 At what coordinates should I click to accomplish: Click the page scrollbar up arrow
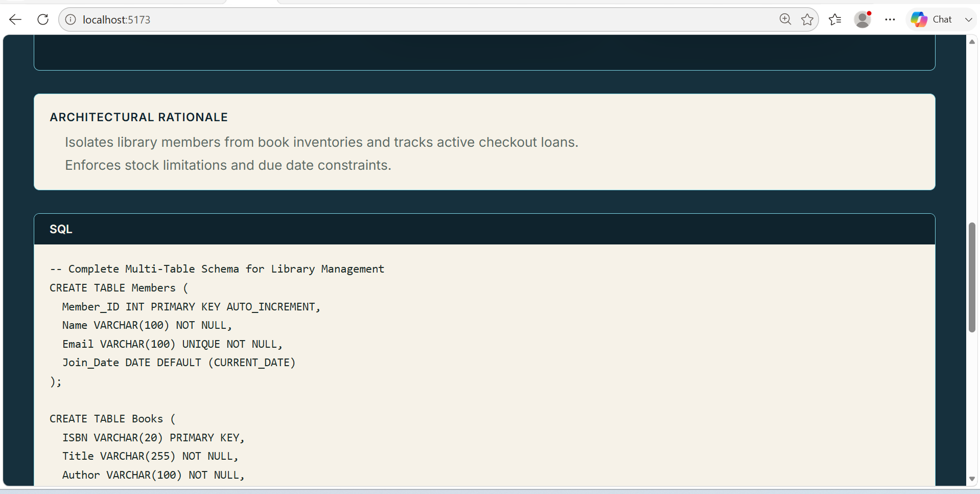coord(972,42)
